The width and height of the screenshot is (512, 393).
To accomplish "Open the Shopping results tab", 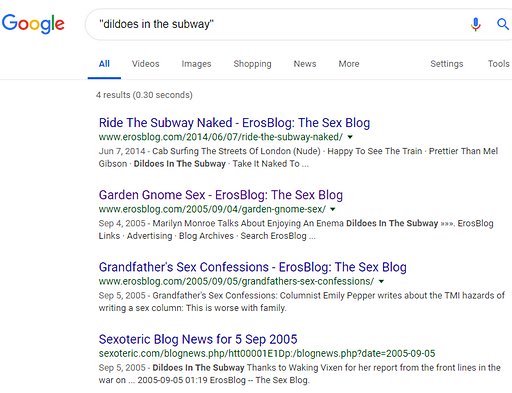I will [x=252, y=64].
